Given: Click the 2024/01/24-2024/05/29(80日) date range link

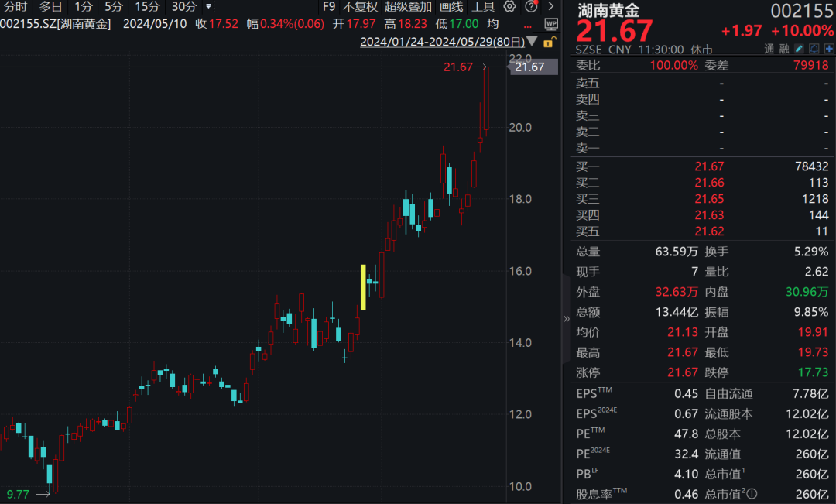Looking at the screenshot, I should pos(443,42).
